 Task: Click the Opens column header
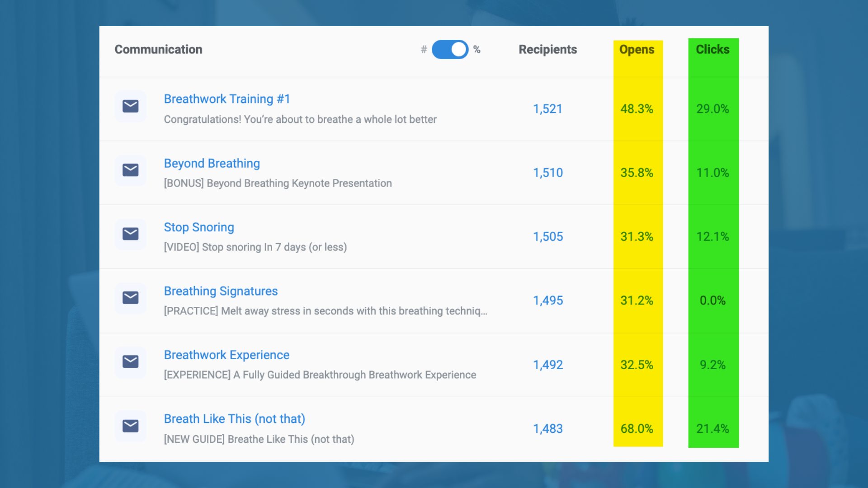[637, 50]
